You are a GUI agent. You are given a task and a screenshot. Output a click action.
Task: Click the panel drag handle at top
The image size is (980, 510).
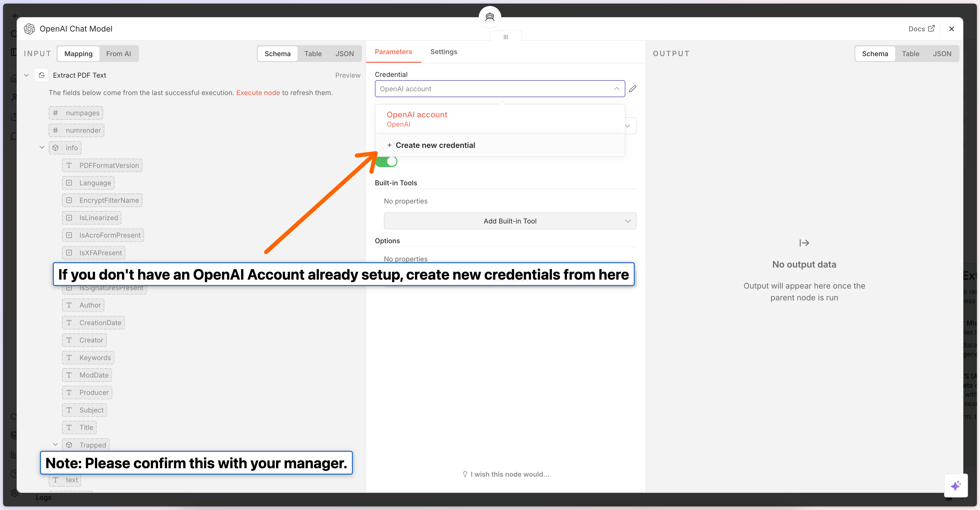(506, 37)
